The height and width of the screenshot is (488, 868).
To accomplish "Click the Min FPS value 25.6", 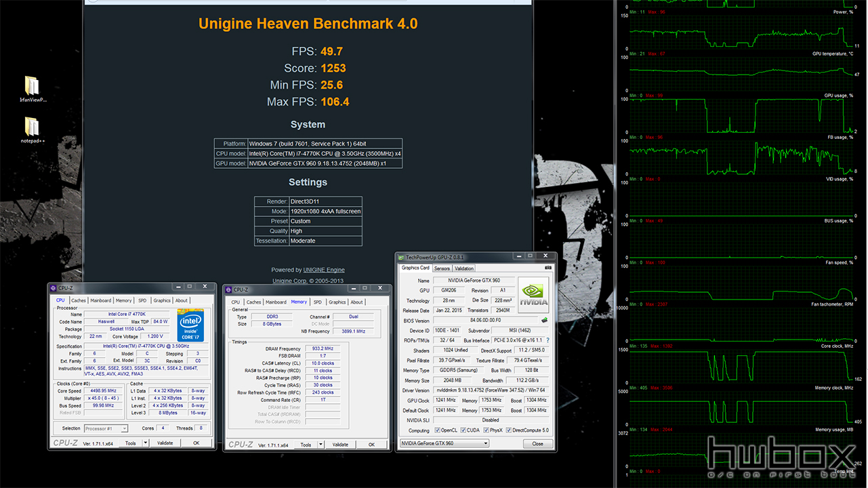I will (332, 85).
